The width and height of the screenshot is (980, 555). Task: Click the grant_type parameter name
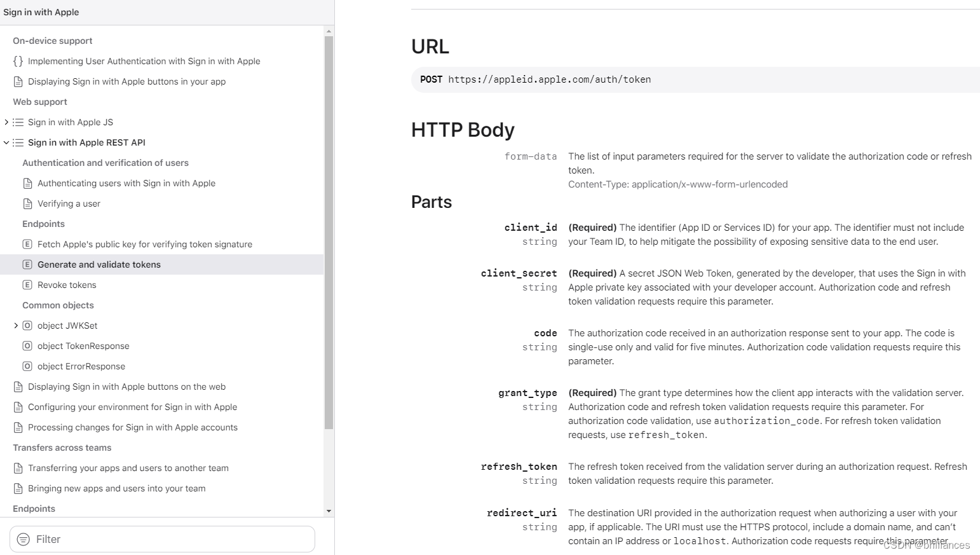pyautogui.click(x=527, y=393)
